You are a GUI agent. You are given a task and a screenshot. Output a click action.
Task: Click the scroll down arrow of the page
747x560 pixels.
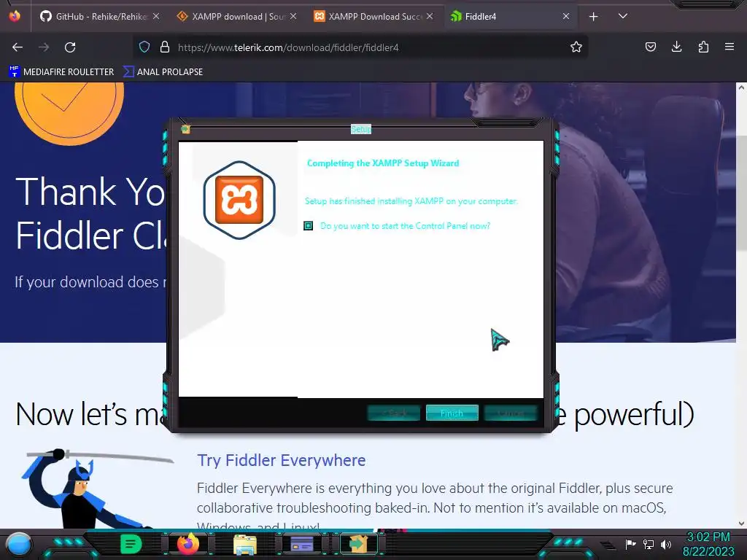741,524
